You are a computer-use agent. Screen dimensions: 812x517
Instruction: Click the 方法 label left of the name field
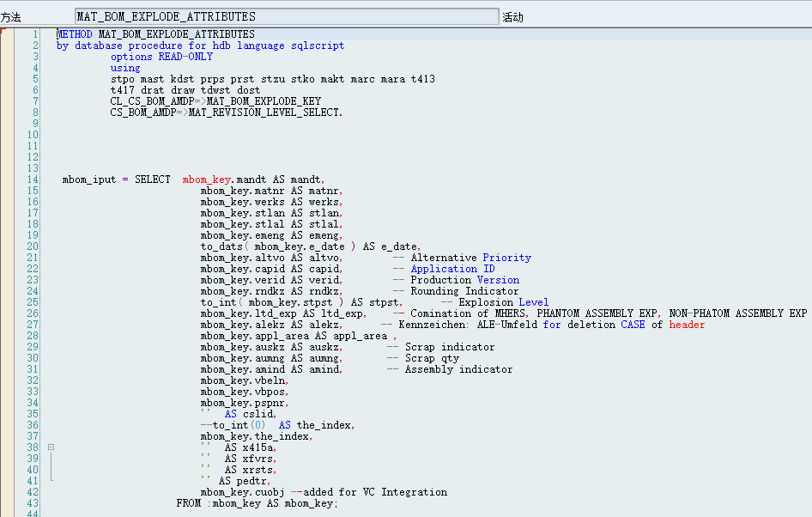pyautogui.click(x=13, y=15)
